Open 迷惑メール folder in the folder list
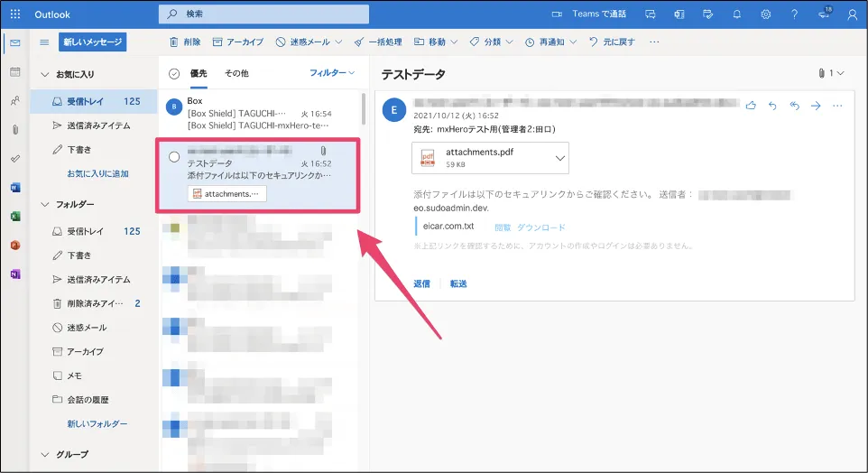This screenshot has height=473, width=868. point(94,328)
